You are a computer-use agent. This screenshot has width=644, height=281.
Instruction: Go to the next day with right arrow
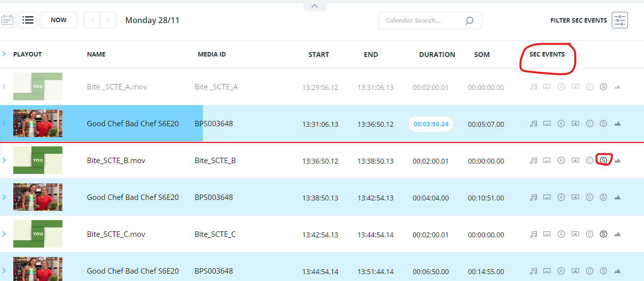[108, 20]
